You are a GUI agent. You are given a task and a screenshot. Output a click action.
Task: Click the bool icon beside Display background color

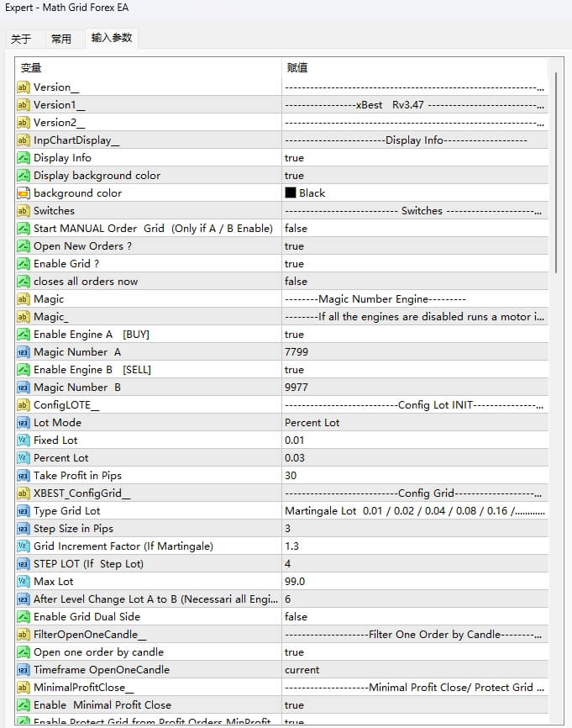tap(23, 176)
